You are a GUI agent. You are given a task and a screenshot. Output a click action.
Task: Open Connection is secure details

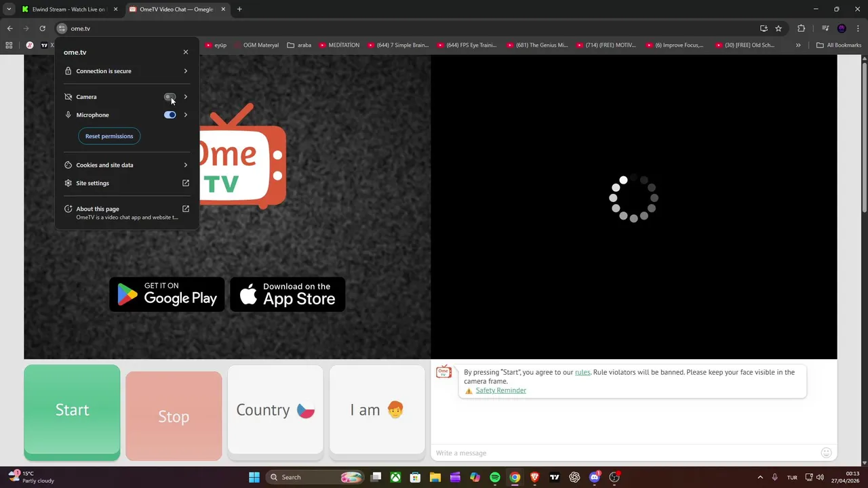pos(127,71)
